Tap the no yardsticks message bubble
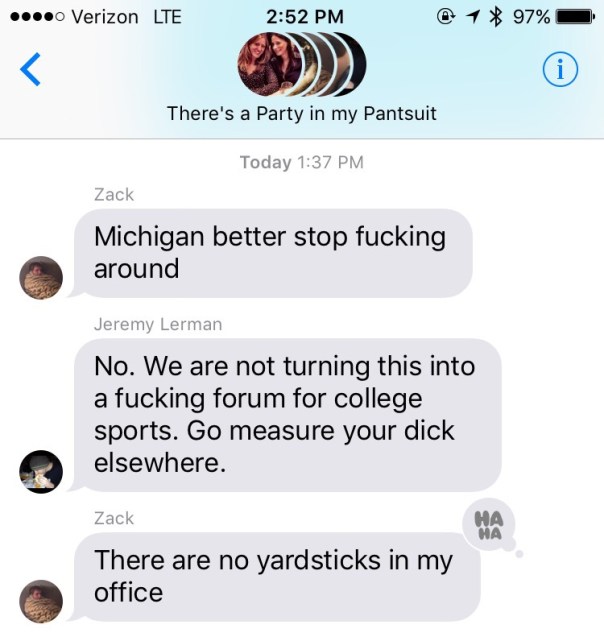 click(275, 577)
